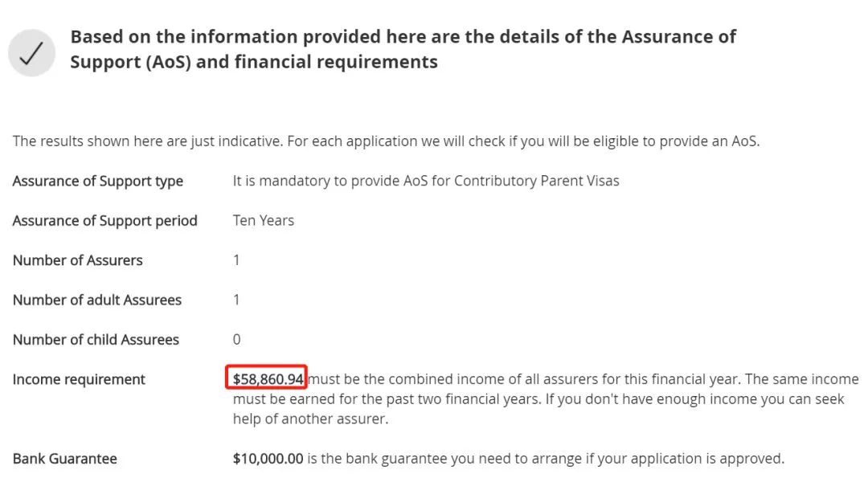Click the Contributory Parent Visas mandatory text
The image size is (868, 478).
[x=426, y=181]
